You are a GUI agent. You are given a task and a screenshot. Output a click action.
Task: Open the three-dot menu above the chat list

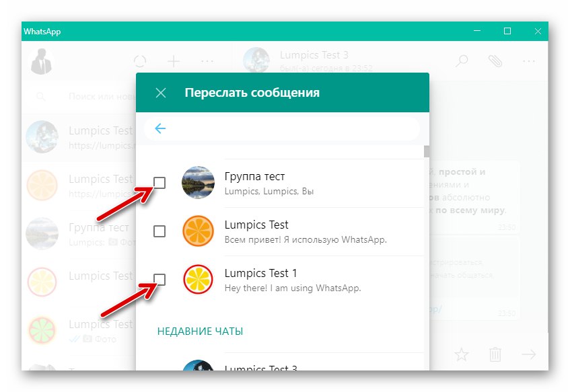pyautogui.click(x=207, y=61)
